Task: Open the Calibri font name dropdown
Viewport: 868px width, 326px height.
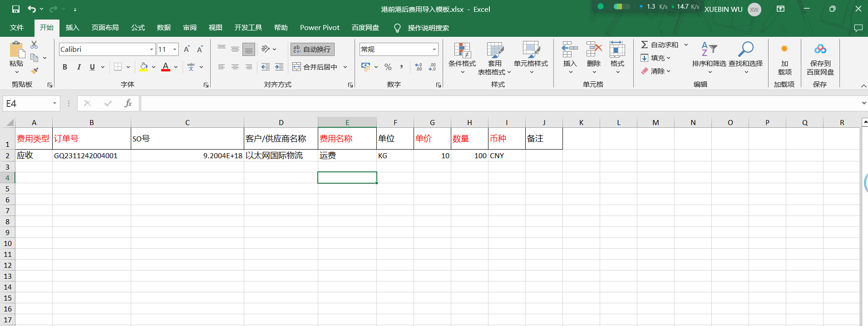Action: [152, 49]
